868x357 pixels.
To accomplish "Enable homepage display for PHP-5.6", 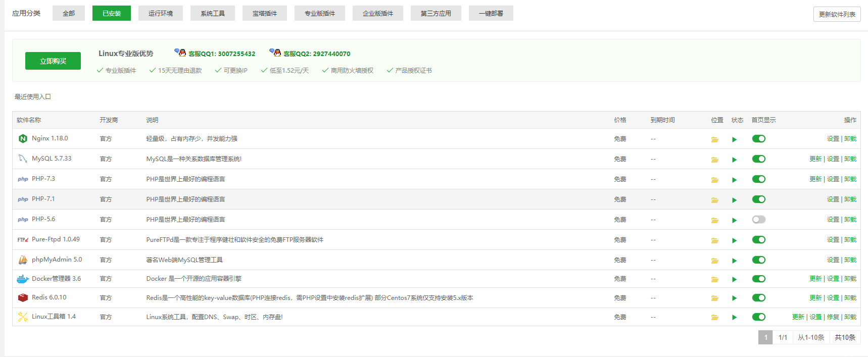I will pyautogui.click(x=759, y=219).
